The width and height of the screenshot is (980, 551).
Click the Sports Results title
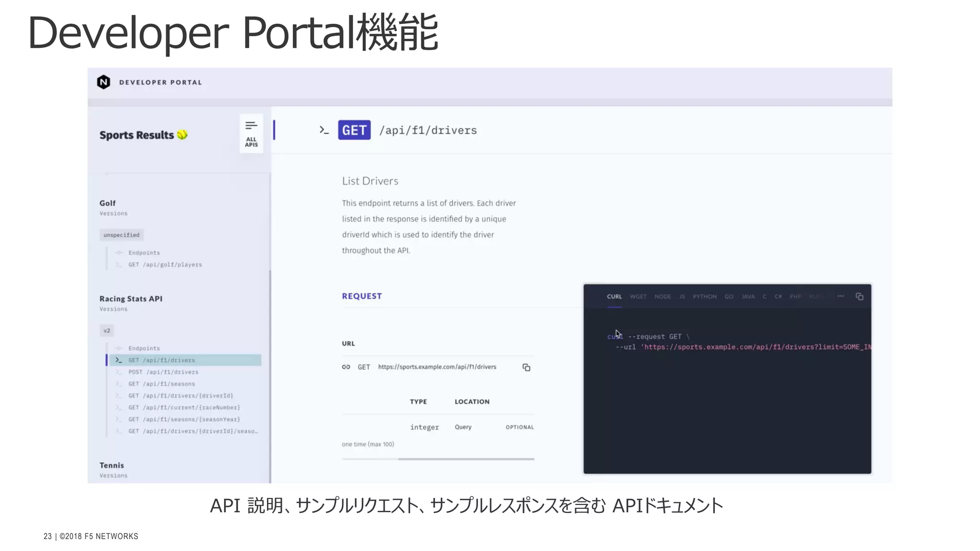pos(136,135)
